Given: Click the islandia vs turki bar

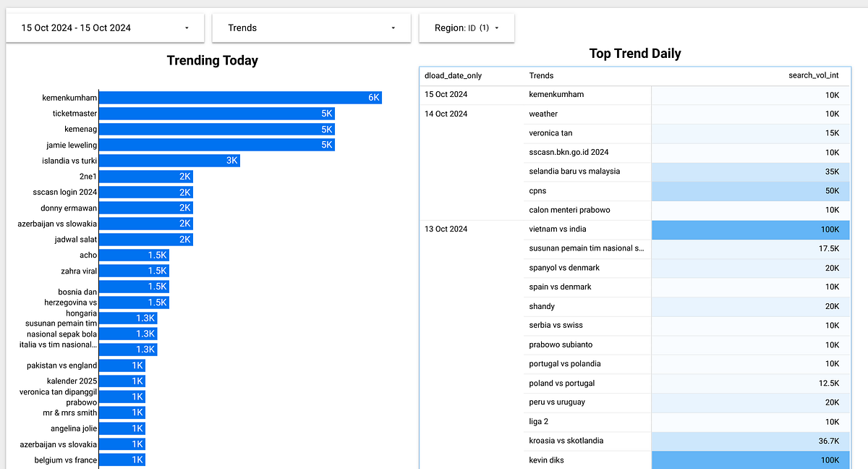Looking at the screenshot, I should click(x=170, y=160).
